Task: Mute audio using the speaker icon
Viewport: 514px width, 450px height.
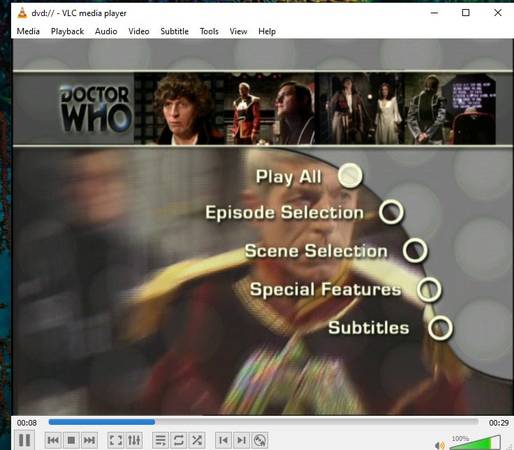Action: click(x=440, y=445)
